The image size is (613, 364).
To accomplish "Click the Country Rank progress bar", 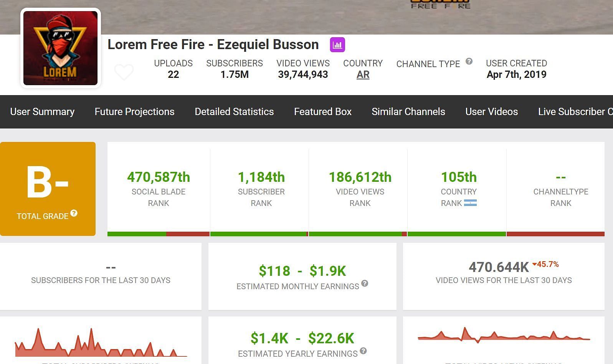I will point(457,234).
